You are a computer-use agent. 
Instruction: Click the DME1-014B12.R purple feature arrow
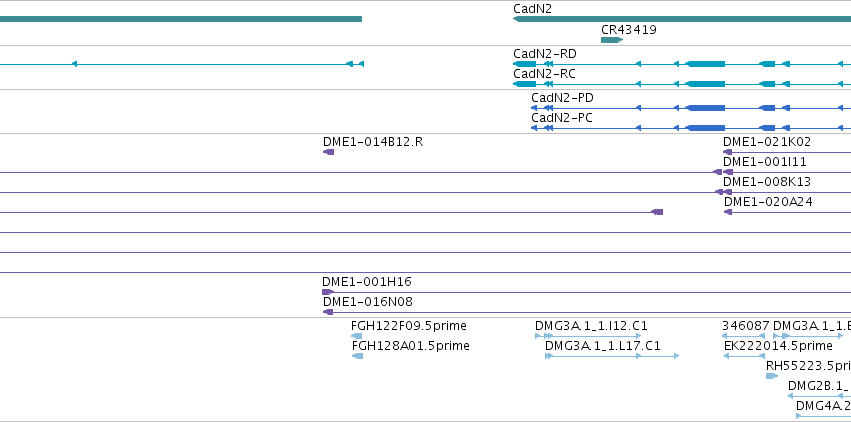pos(328,152)
